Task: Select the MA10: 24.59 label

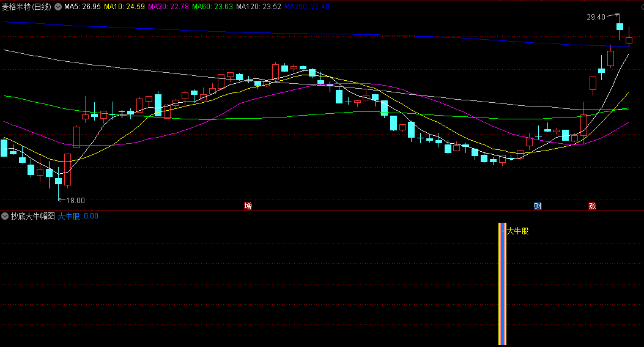Action: pos(124,7)
